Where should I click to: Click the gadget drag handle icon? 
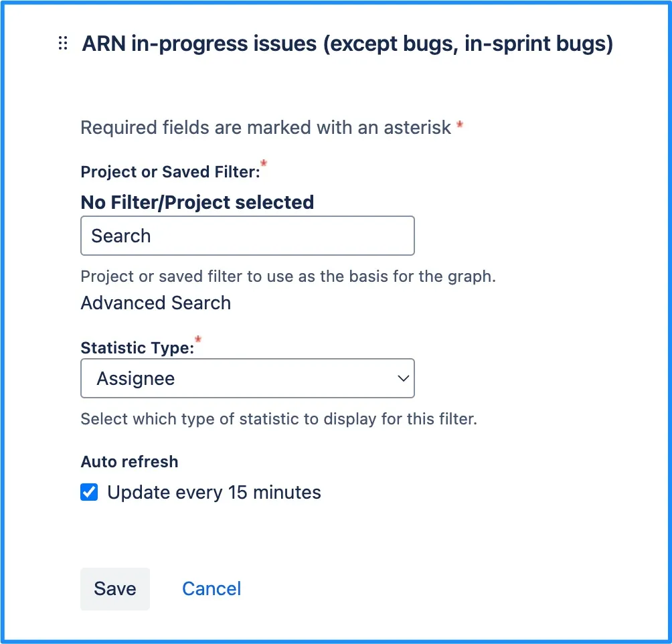[63, 44]
